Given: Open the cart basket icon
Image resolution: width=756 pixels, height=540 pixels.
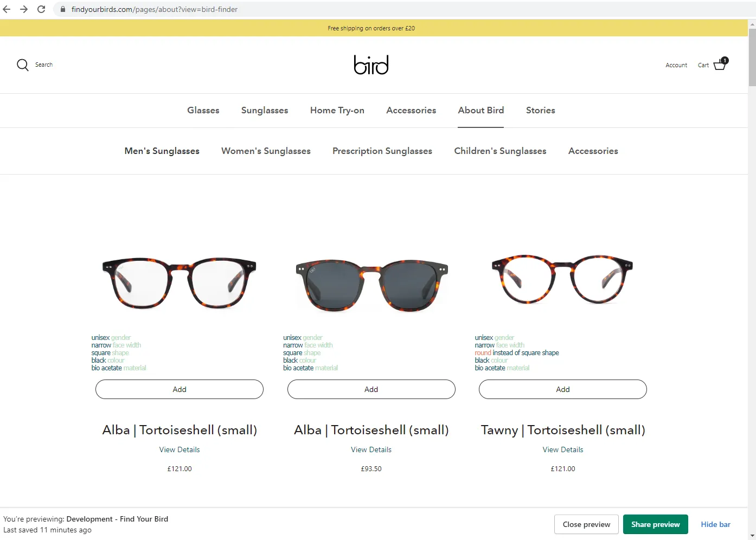Looking at the screenshot, I should pos(720,64).
